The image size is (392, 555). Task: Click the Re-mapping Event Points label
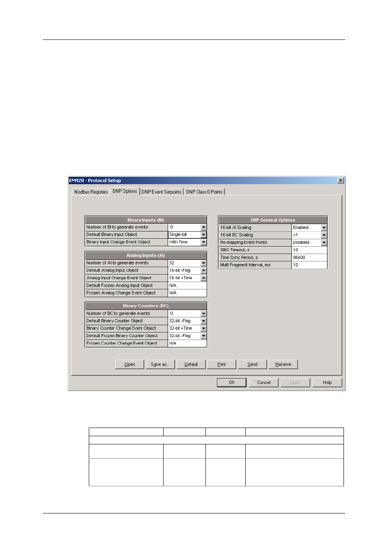tap(244, 243)
